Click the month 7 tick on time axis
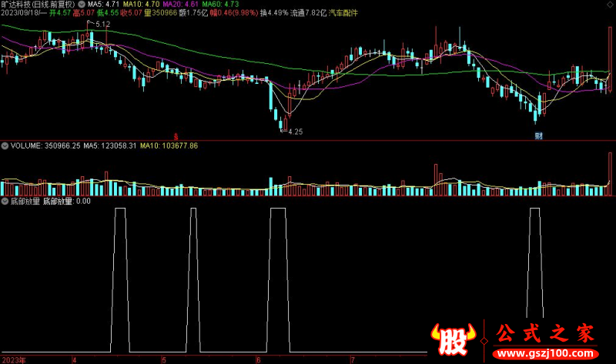Image resolution: width=616 pixels, height=364 pixels. [x=353, y=360]
